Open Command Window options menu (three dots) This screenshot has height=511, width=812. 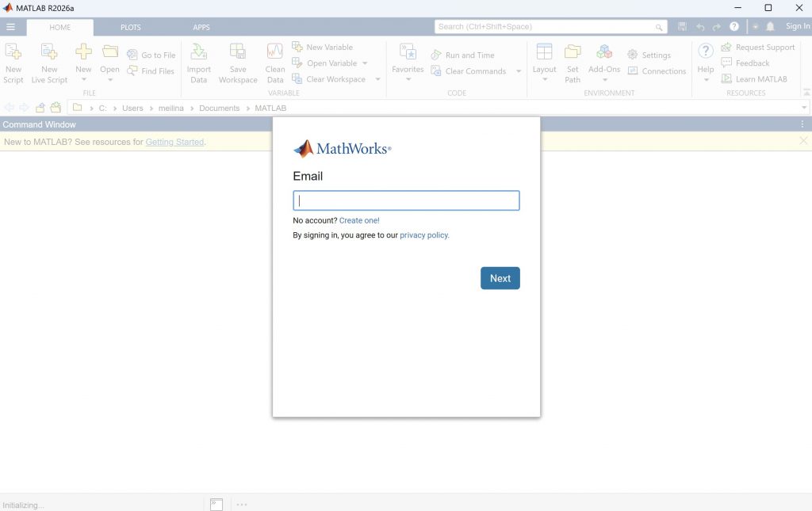(x=802, y=124)
